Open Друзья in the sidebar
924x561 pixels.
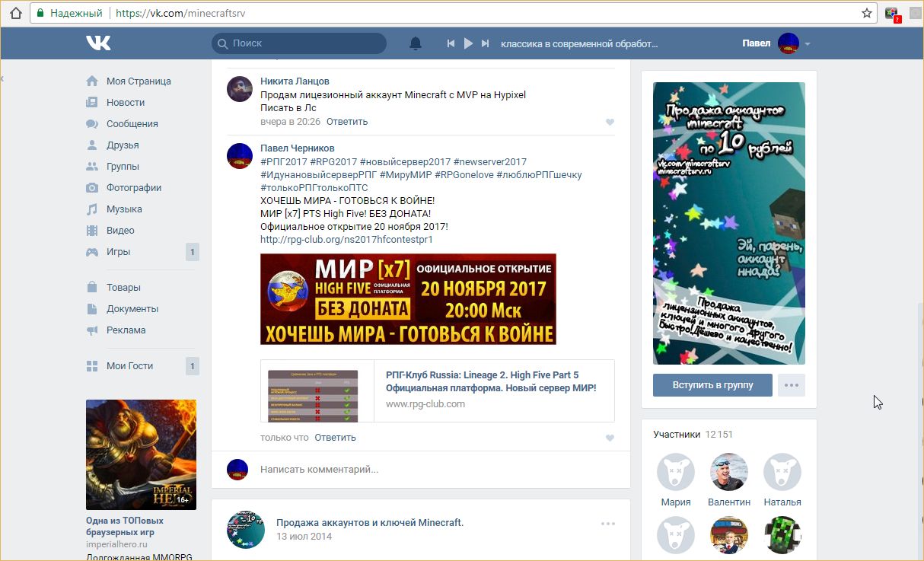tap(123, 145)
